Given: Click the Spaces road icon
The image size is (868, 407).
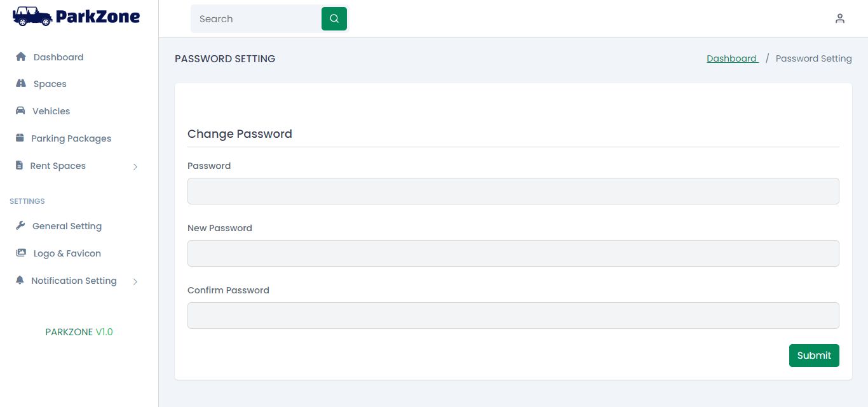Looking at the screenshot, I should (20, 84).
